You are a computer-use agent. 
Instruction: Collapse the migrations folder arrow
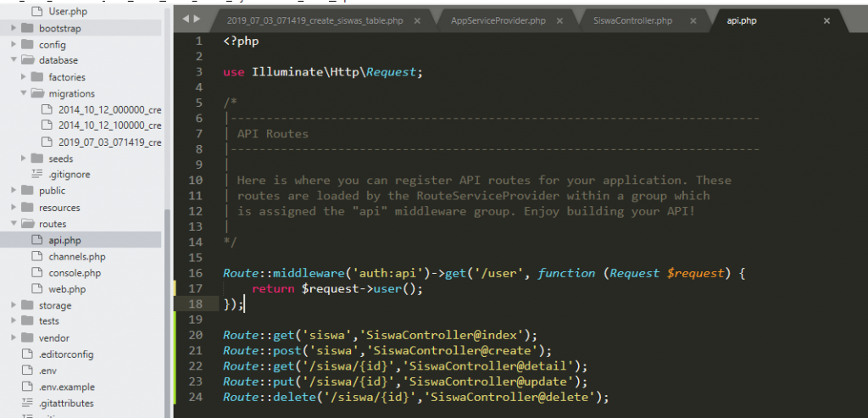pos(24,93)
